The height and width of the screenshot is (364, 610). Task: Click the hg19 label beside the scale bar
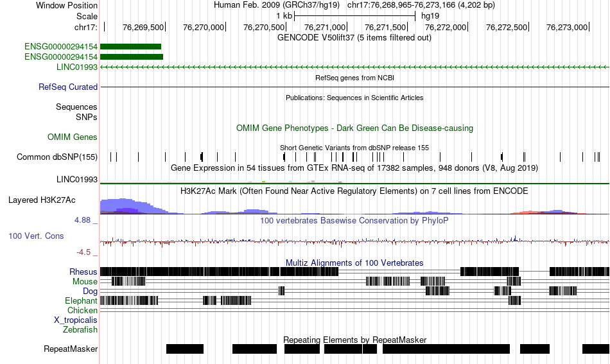430,16
